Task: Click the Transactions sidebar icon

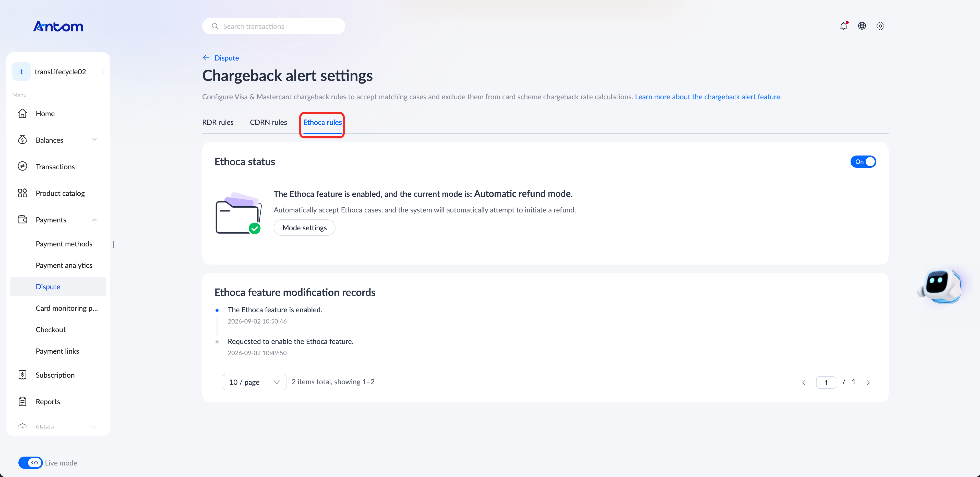Action: (22, 166)
